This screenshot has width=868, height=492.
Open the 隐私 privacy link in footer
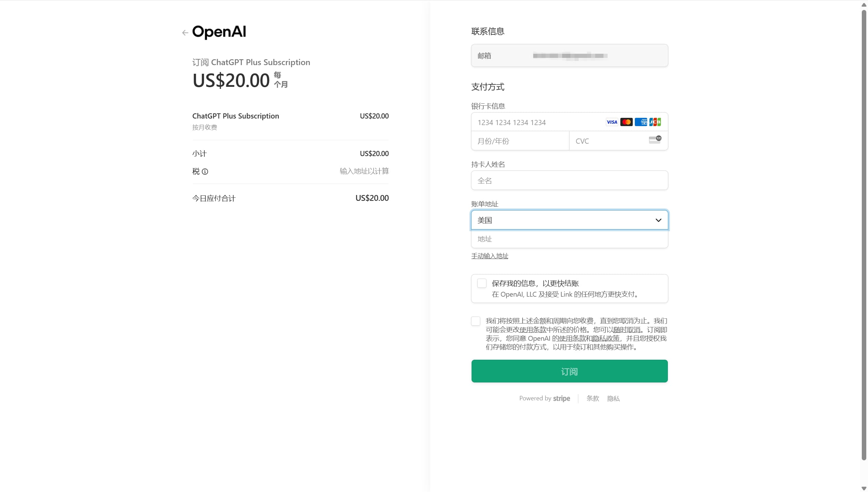pos(613,399)
